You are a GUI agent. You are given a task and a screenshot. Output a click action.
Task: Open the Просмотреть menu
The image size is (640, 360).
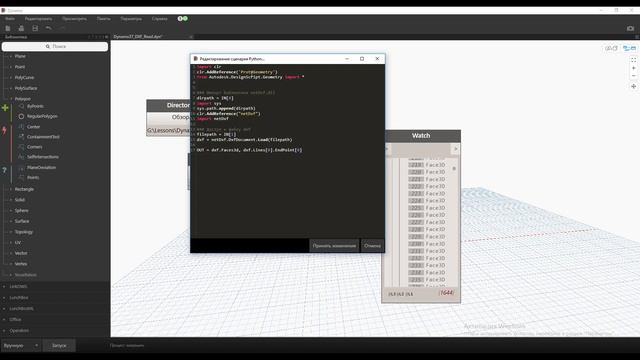74,19
